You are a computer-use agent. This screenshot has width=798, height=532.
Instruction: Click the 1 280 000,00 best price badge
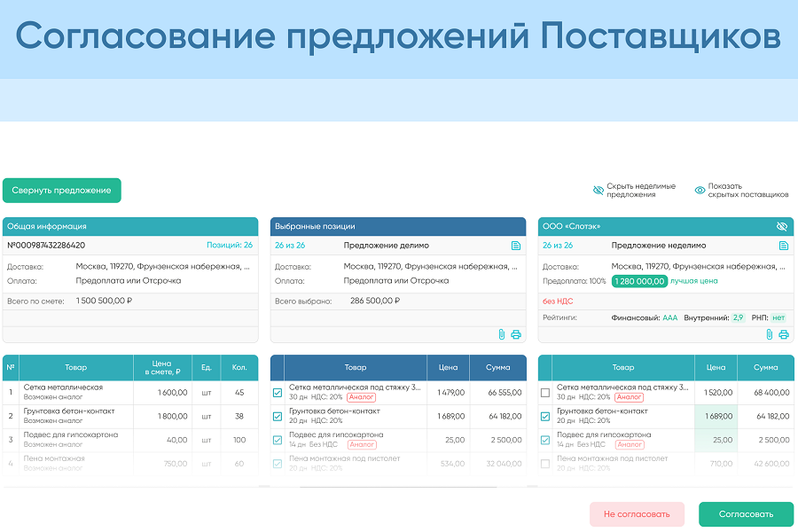638,281
